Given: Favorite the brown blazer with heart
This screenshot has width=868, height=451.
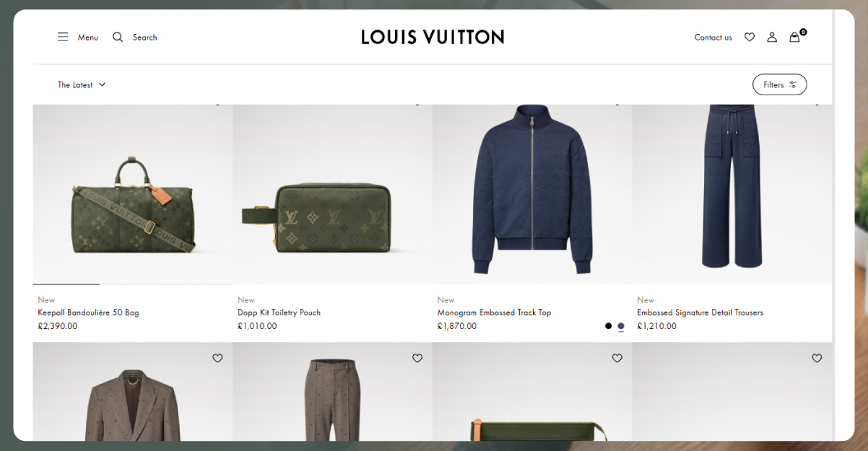Looking at the screenshot, I should pyautogui.click(x=217, y=358).
